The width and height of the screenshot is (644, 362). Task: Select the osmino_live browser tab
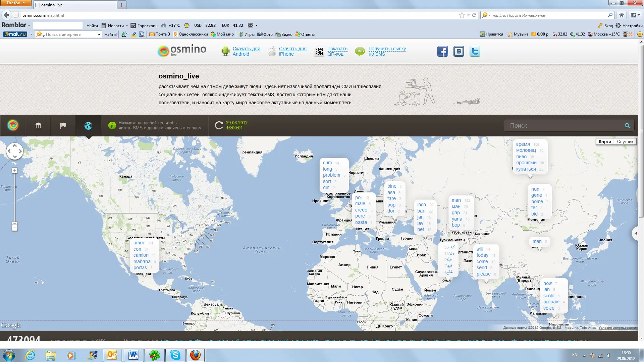75,5
